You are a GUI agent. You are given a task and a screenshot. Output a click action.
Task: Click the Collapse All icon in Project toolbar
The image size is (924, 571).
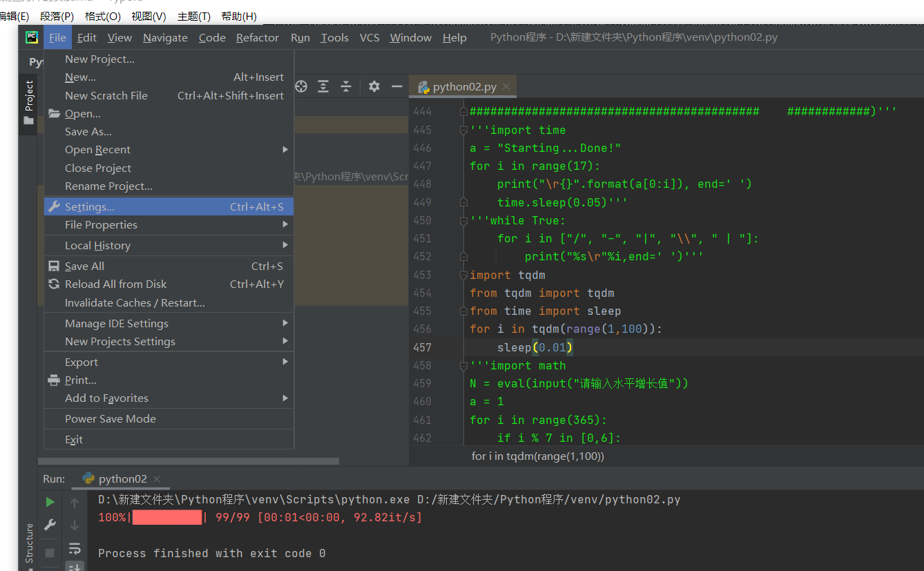(x=346, y=86)
